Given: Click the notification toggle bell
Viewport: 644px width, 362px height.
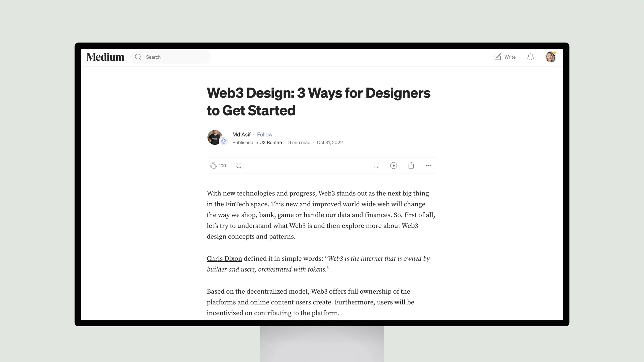Looking at the screenshot, I should click(x=531, y=57).
